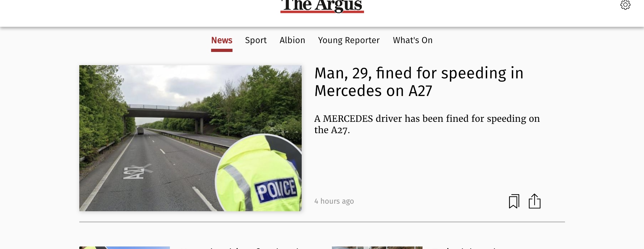644x249 pixels.
Task: Open the bottom-right article thumbnail
Action: pos(377,248)
